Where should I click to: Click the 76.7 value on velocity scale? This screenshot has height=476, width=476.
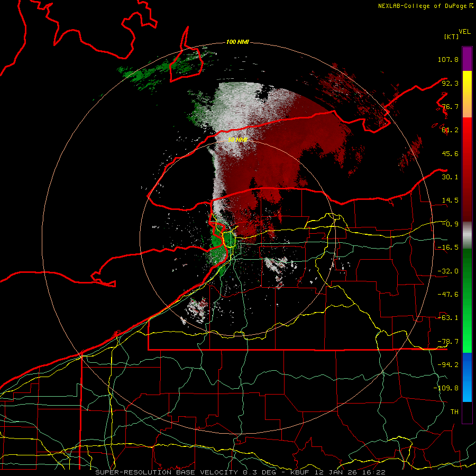(450, 106)
